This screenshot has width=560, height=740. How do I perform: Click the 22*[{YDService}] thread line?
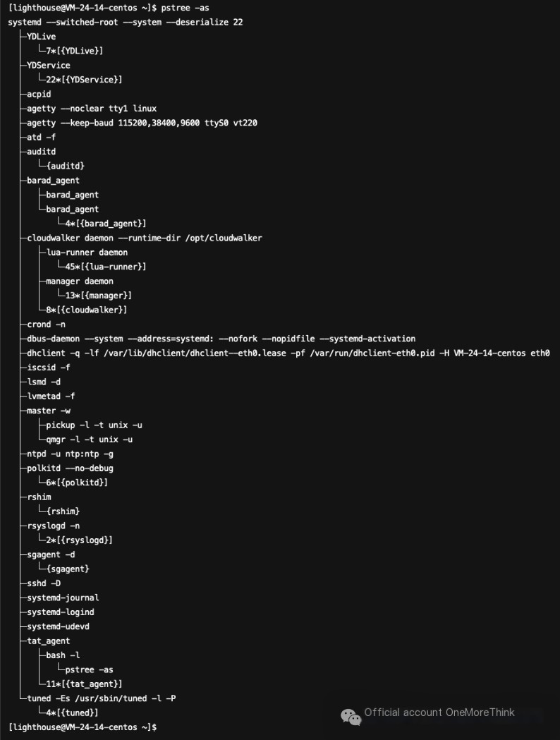(84, 80)
